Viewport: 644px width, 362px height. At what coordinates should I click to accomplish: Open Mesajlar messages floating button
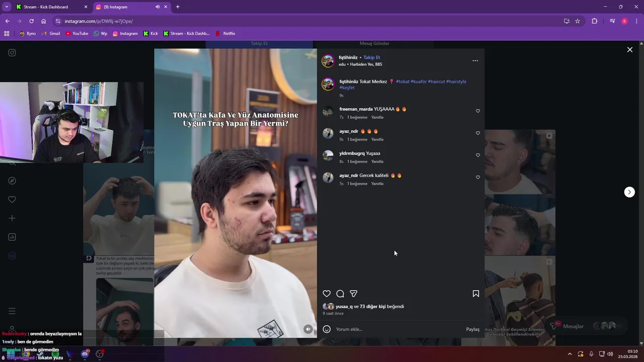(588, 326)
